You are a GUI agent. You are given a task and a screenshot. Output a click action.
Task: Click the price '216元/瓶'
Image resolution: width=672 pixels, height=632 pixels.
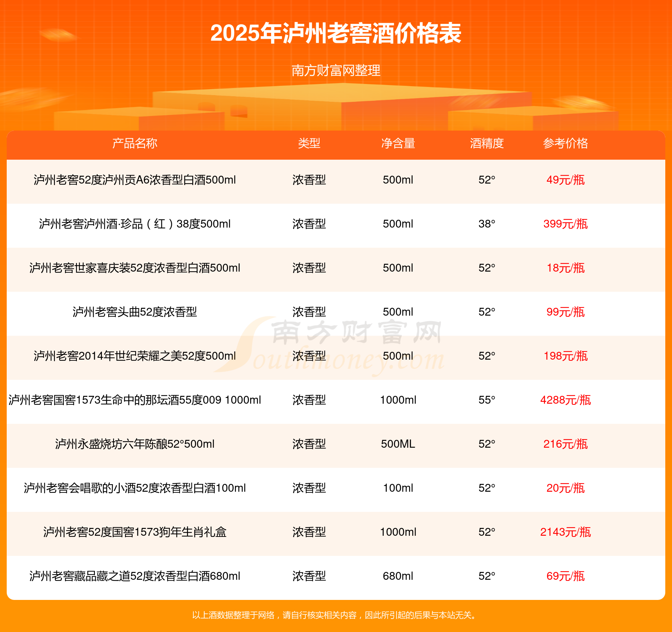[566, 444]
